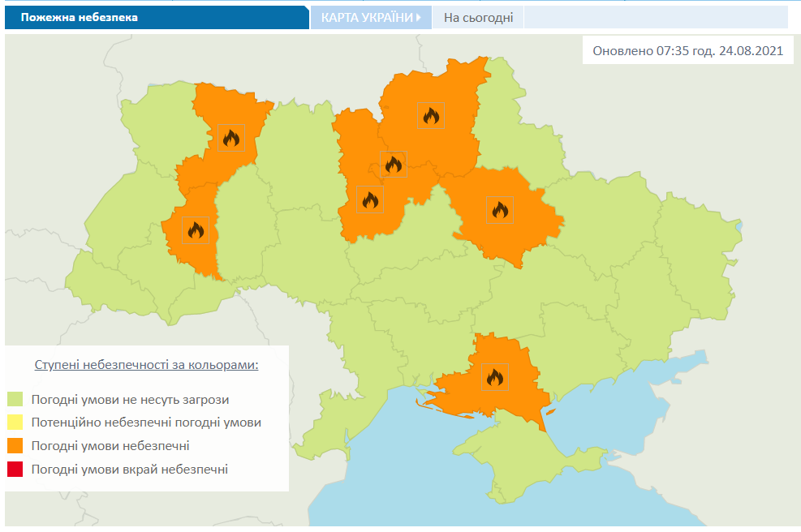
Task: Select the flame icon on the Chernihiv region
Action: tap(430, 114)
